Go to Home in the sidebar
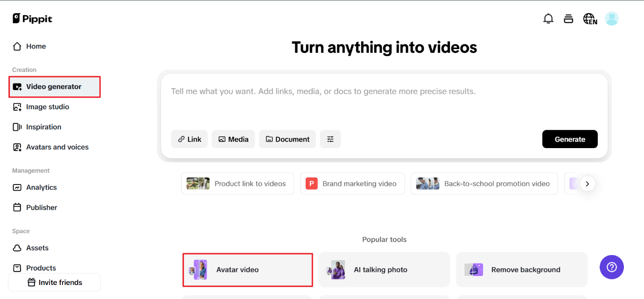 point(35,46)
